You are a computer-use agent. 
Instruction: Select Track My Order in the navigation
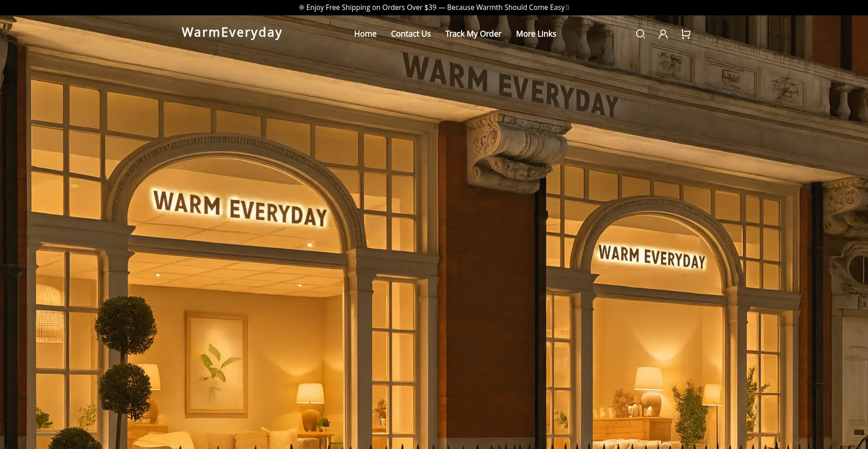tap(473, 33)
